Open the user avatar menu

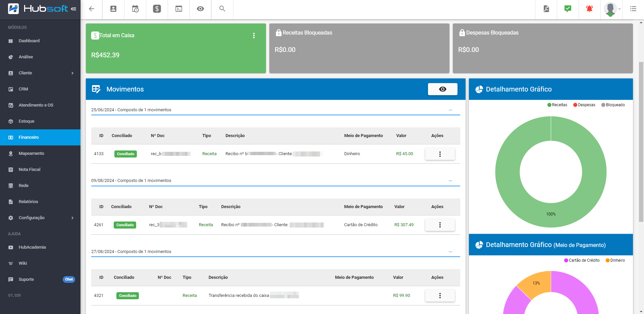point(612,9)
